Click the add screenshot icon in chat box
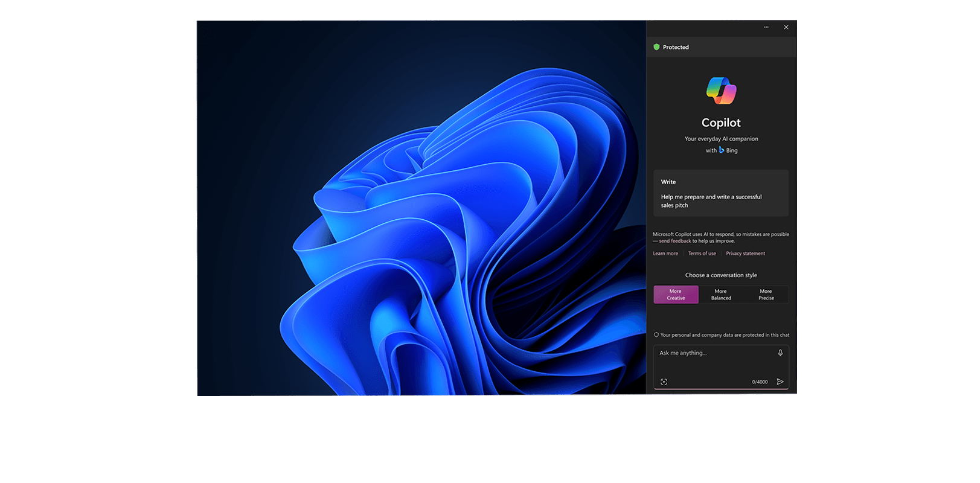The width and height of the screenshot is (980, 483). (664, 382)
